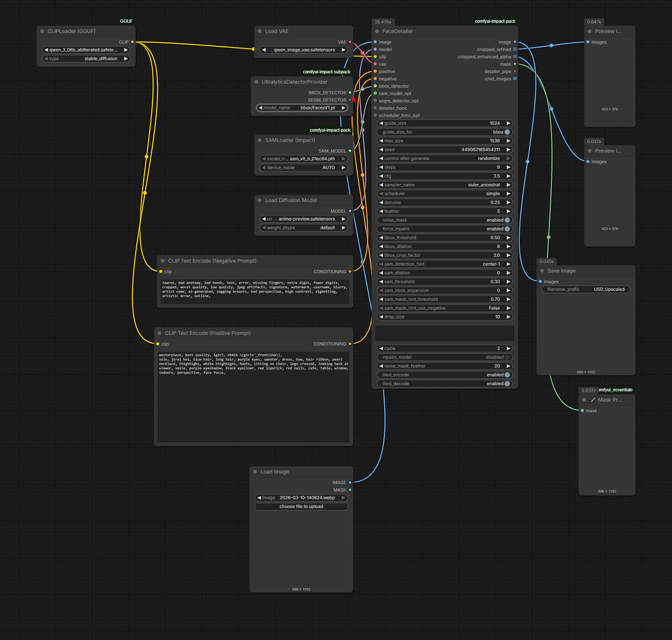Screen dimensions: 672x640
Task: Click the GGUF badge above CLIPLoader
Action: (126, 21)
